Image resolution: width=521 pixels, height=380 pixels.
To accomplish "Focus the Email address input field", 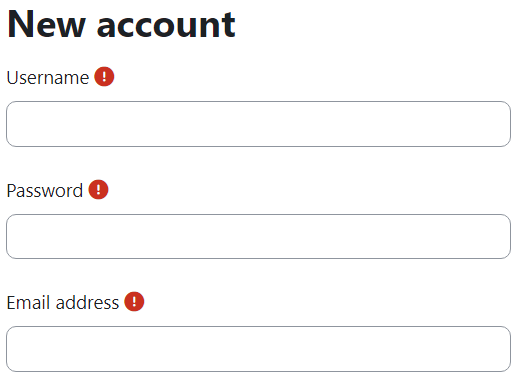I will click(x=258, y=349).
